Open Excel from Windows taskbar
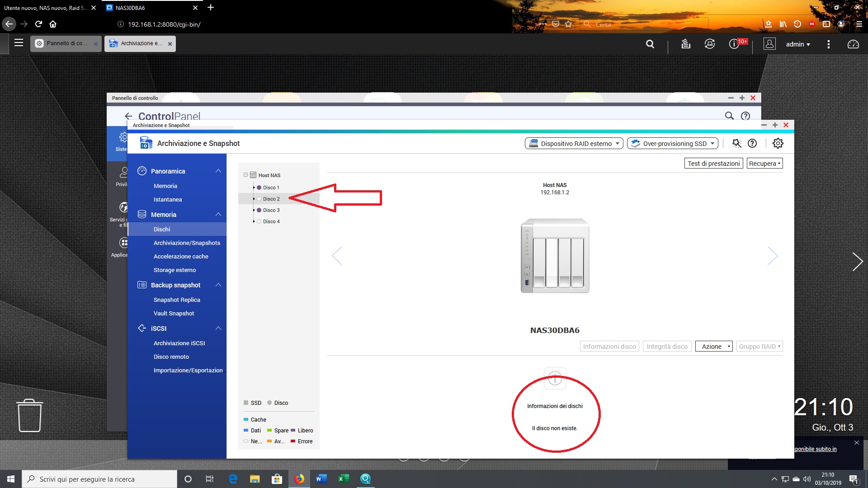Viewport: 868px width, 488px height. (x=343, y=479)
